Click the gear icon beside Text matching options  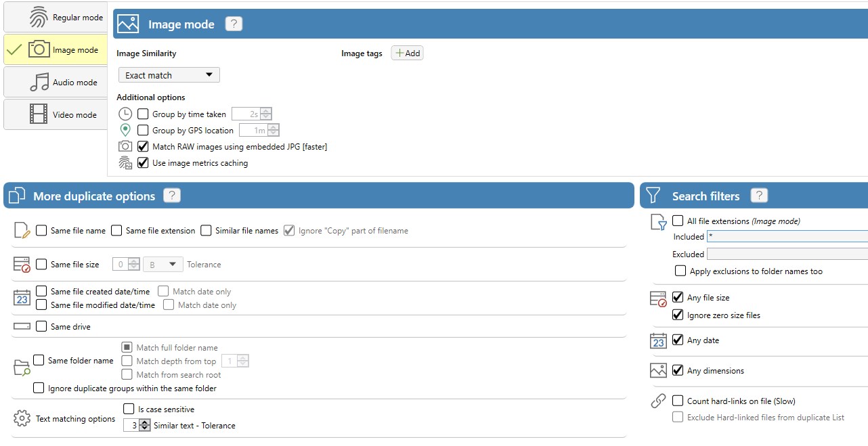click(22, 418)
